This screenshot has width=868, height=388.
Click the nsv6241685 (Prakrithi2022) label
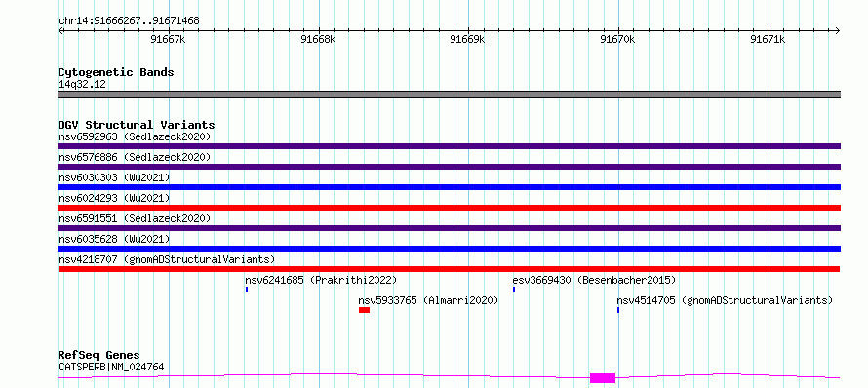(321, 280)
